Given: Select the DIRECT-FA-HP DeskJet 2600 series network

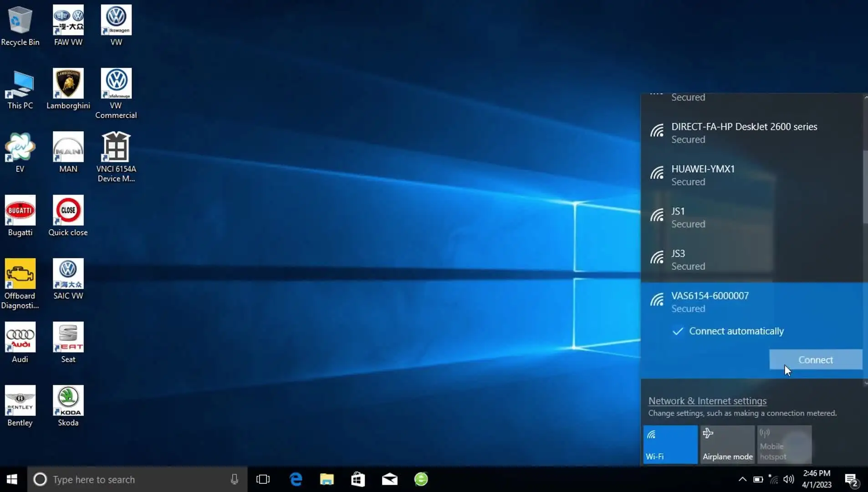Looking at the screenshot, I should (x=751, y=133).
